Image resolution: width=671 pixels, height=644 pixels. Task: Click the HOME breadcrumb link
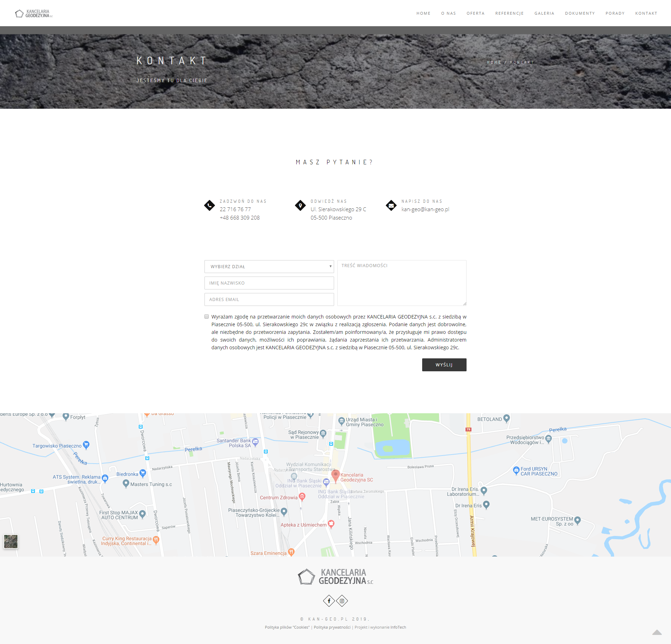pyautogui.click(x=494, y=62)
